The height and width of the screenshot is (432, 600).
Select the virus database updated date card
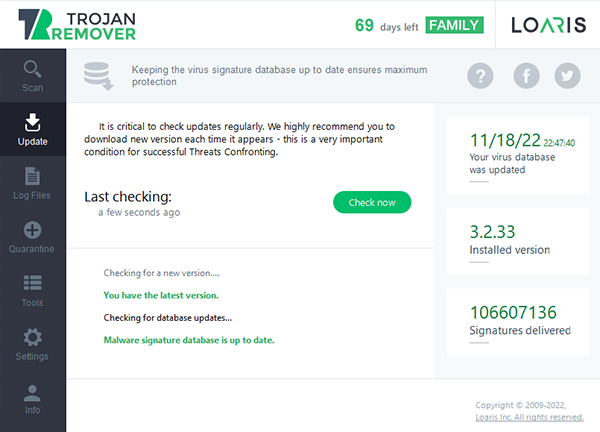click(518, 155)
